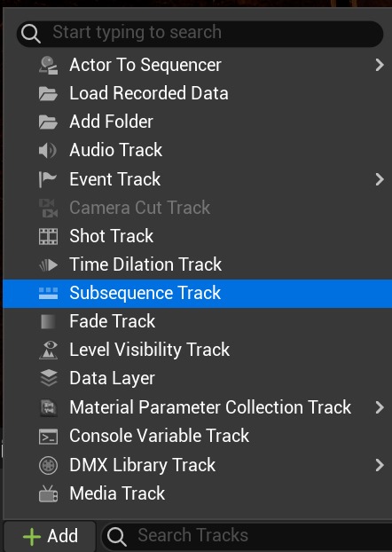
Task: Click into the Search Tracks field
Action: click(x=247, y=536)
